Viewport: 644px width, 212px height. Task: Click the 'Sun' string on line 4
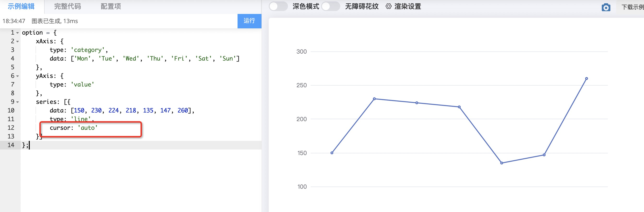(x=228, y=58)
